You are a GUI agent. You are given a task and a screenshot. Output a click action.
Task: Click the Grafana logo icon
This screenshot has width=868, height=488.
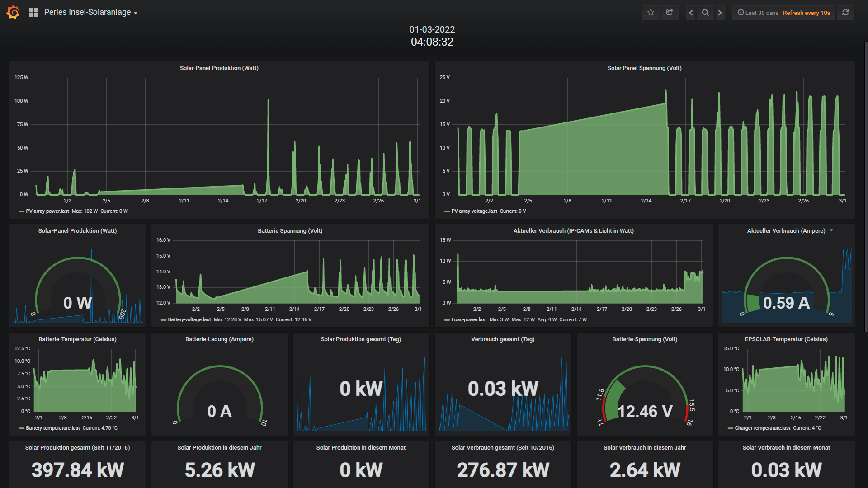pos(13,12)
